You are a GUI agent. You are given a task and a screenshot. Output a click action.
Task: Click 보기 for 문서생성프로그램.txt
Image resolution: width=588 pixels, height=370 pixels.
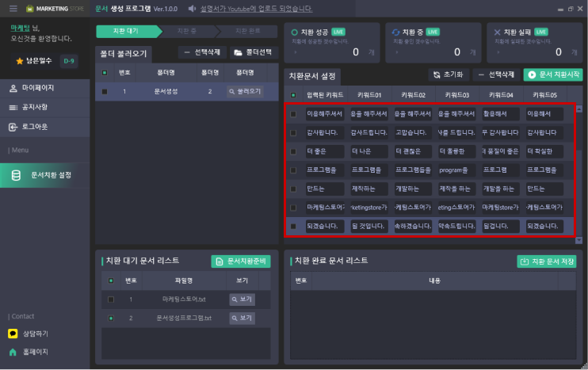coord(242,318)
